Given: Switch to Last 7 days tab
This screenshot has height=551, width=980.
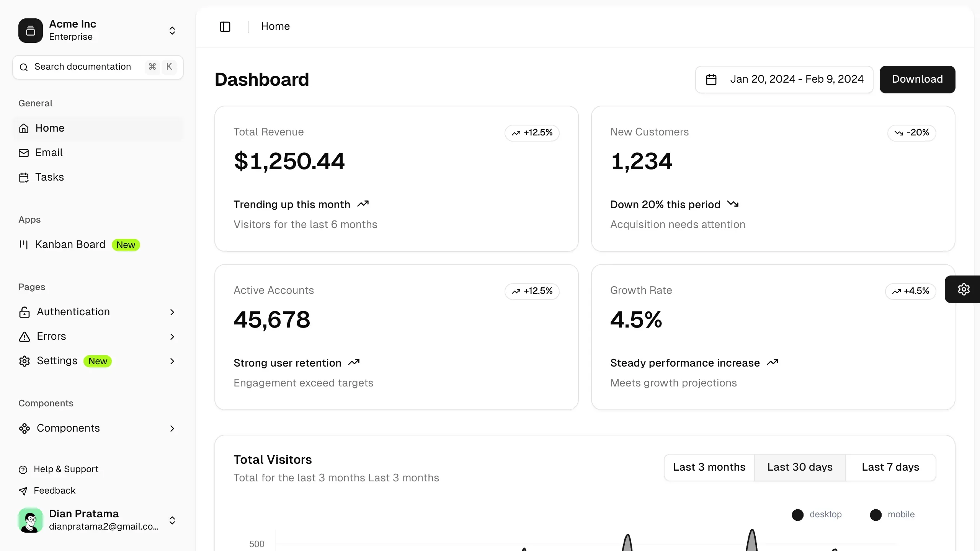Looking at the screenshot, I should click(890, 467).
